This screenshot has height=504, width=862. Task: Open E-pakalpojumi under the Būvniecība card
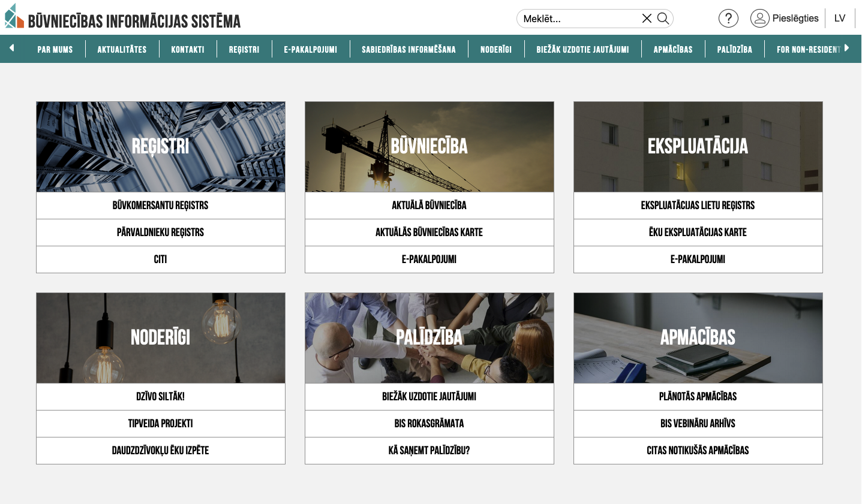[x=430, y=259]
